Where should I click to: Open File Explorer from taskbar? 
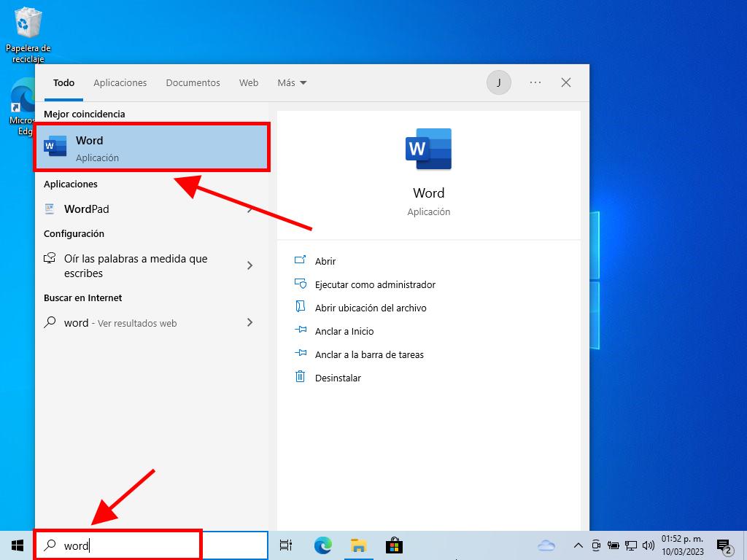tap(358, 545)
